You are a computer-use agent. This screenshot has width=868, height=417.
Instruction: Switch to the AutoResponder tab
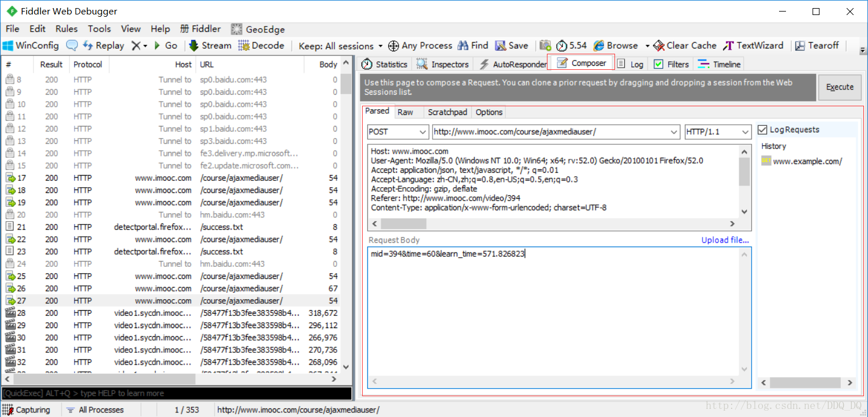coord(512,64)
